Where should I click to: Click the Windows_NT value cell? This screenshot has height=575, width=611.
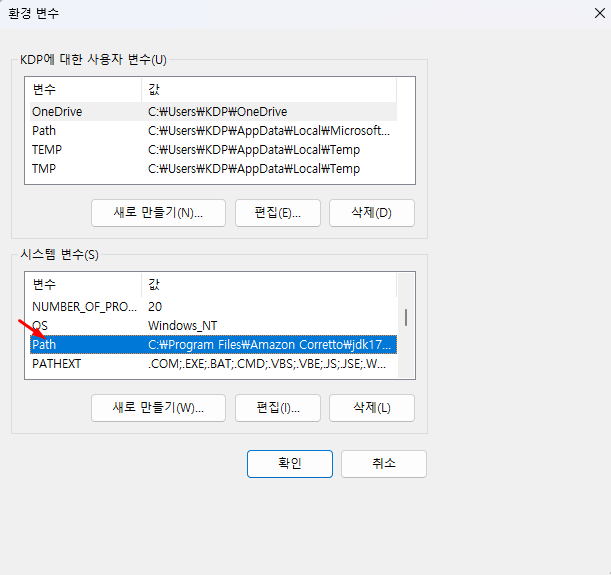click(x=182, y=326)
